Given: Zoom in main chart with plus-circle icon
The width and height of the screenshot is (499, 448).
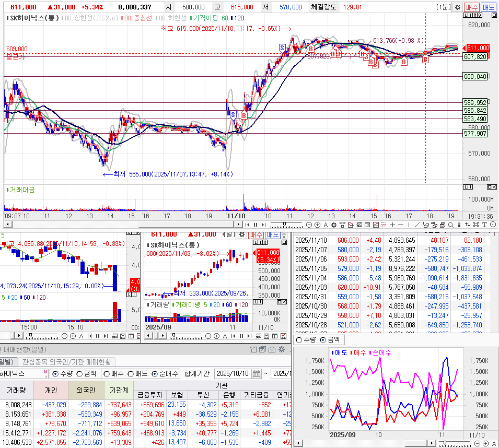Looking at the screenshot, I should [317, 225].
